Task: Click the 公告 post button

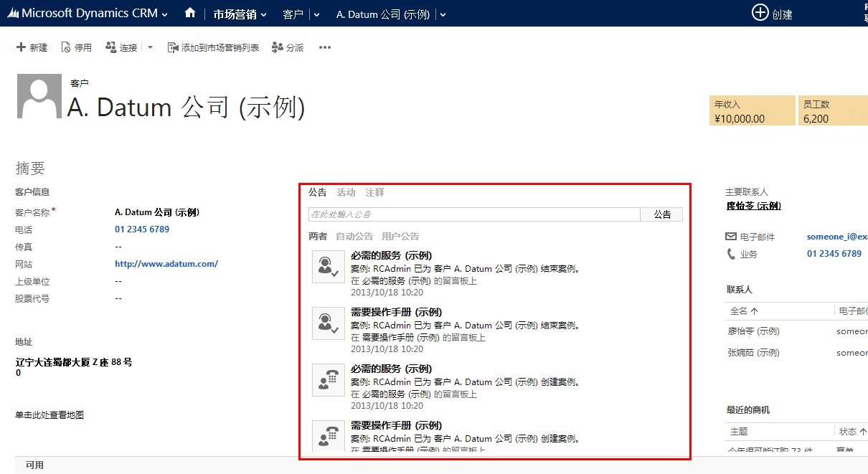Action: tap(661, 214)
